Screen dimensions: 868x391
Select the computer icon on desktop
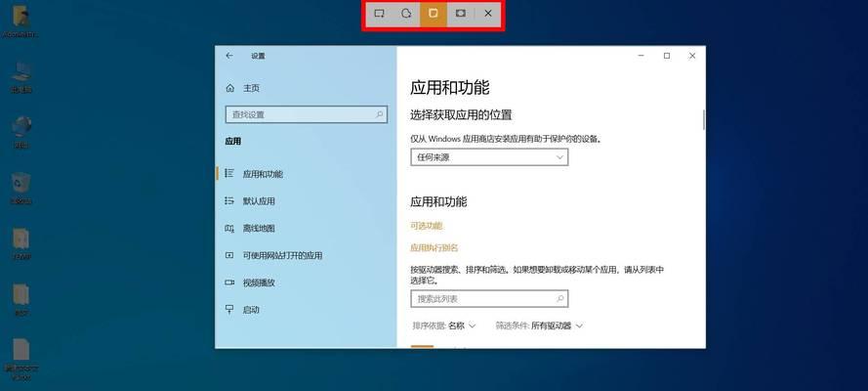coord(21,77)
